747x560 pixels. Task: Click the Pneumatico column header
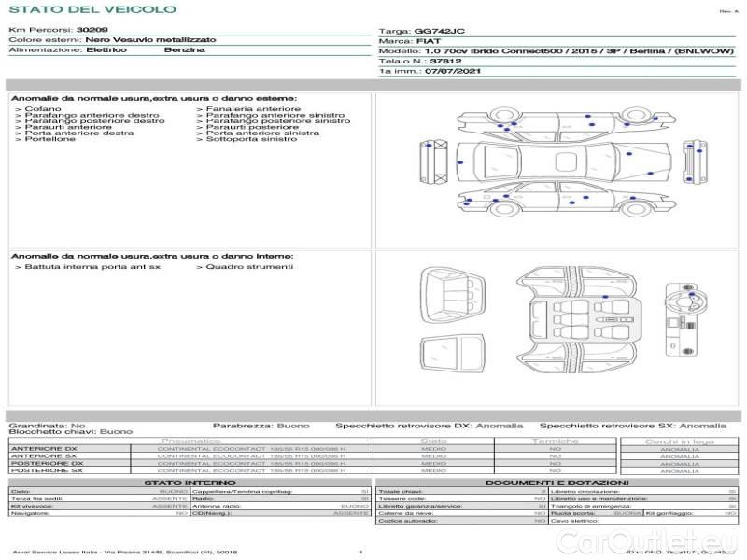(x=190, y=441)
